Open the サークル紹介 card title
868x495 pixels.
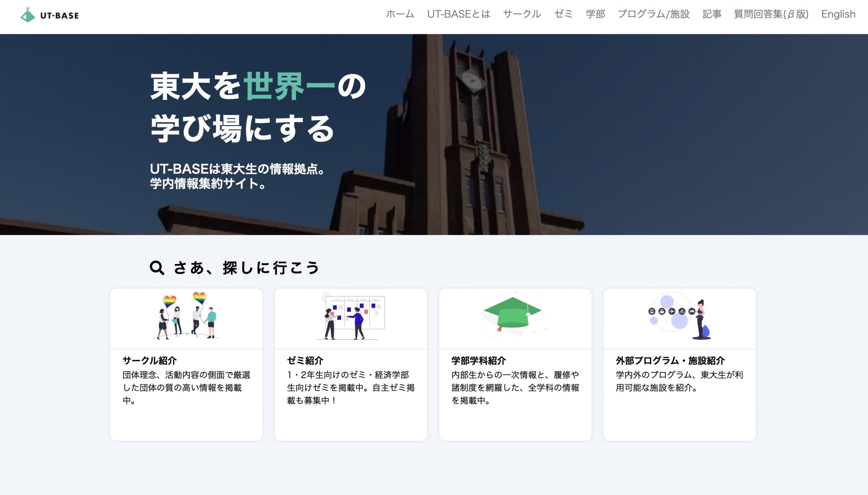(150, 360)
